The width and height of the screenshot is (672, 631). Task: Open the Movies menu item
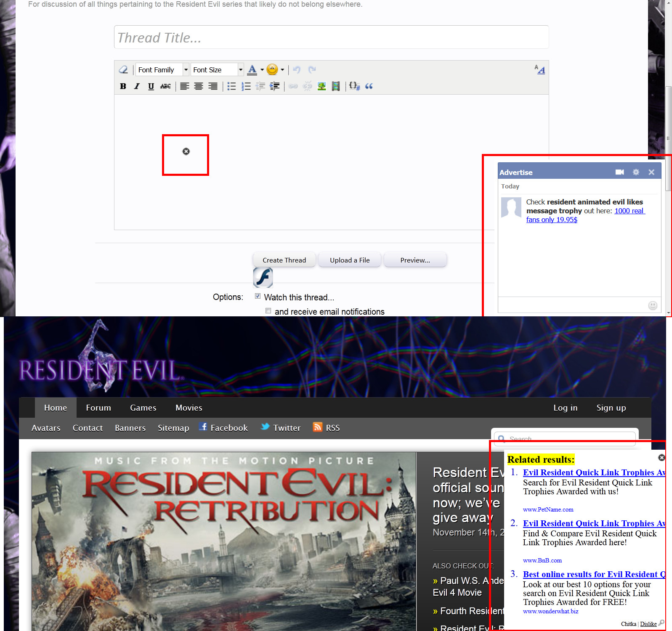click(x=189, y=408)
